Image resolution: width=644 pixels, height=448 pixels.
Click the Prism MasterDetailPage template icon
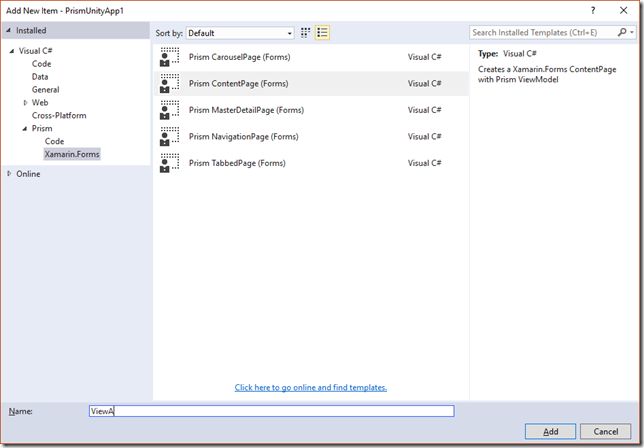(x=170, y=110)
